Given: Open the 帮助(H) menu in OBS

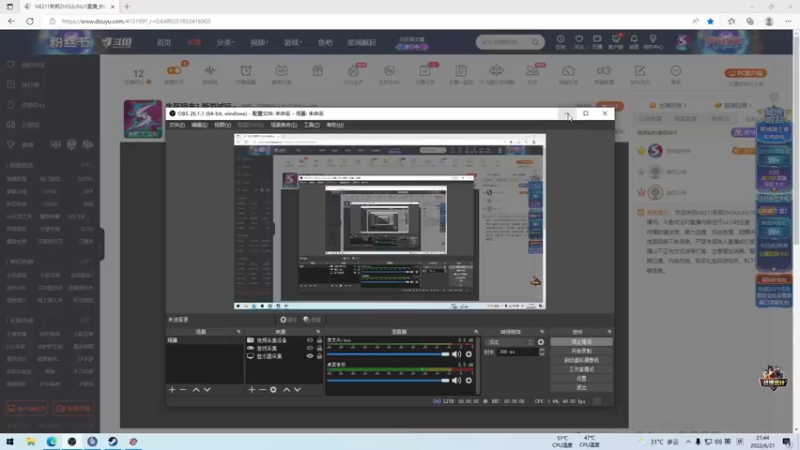Looking at the screenshot, I should coord(335,125).
